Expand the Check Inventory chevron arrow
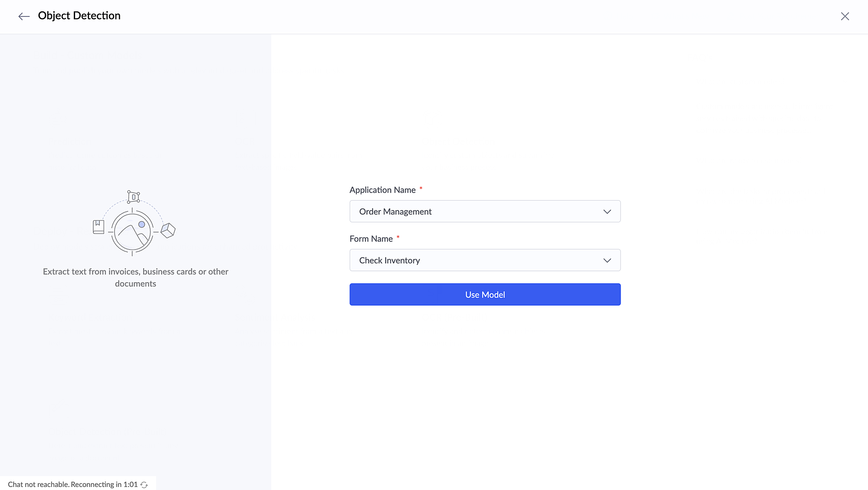The width and height of the screenshot is (868, 490). point(607,260)
